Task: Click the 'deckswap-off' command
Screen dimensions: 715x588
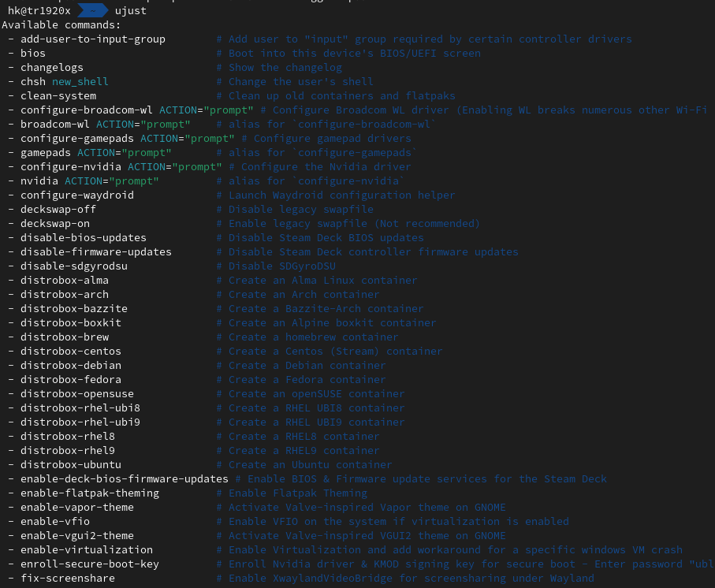Action: (58, 209)
